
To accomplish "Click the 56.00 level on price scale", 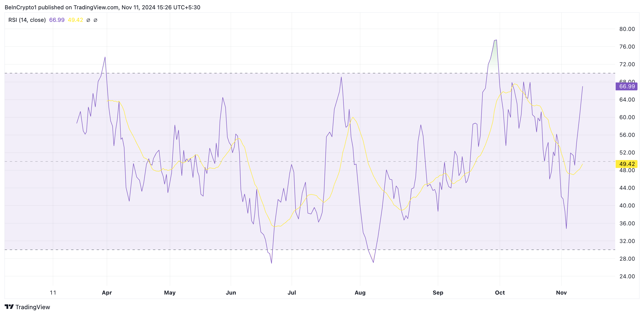I will coord(627,135).
